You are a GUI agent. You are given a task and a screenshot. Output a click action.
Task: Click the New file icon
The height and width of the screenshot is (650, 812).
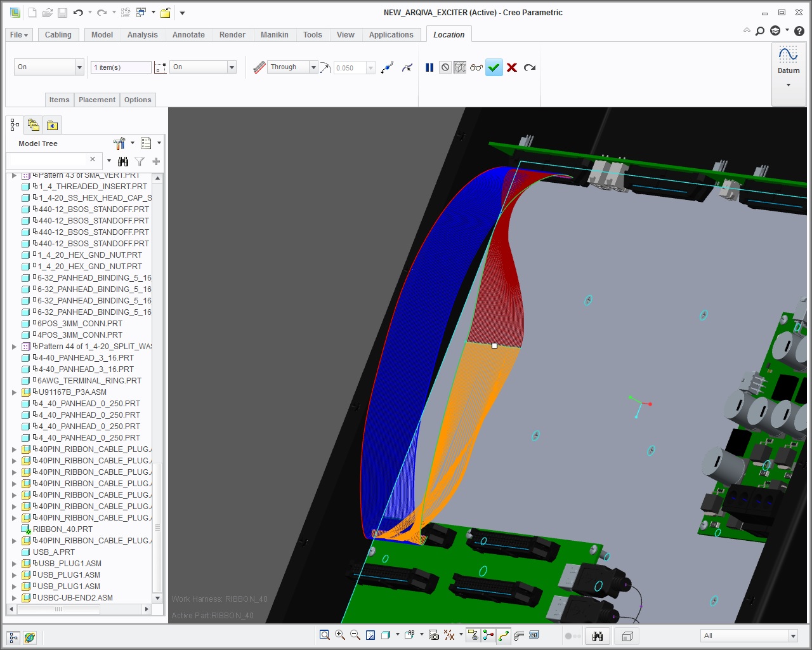click(32, 13)
